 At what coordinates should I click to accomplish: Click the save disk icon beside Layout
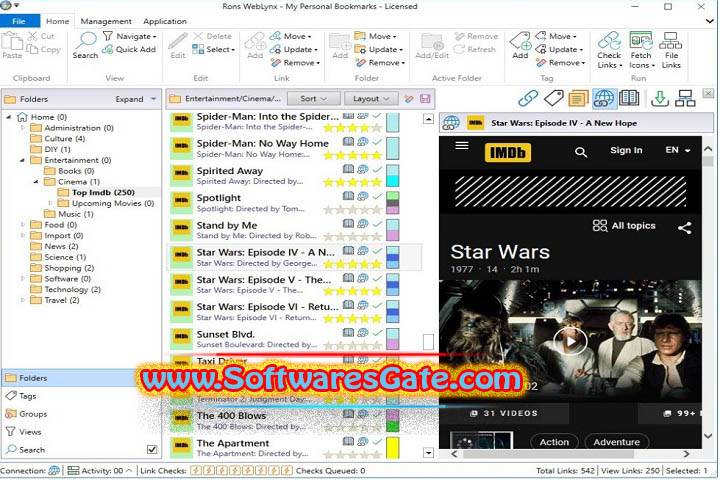tap(425, 99)
